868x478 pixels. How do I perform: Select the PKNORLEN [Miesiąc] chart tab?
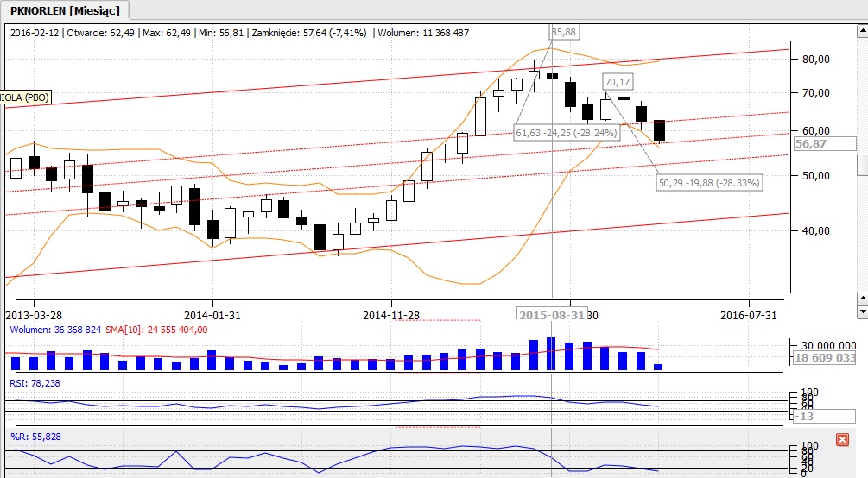click(65, 10)
